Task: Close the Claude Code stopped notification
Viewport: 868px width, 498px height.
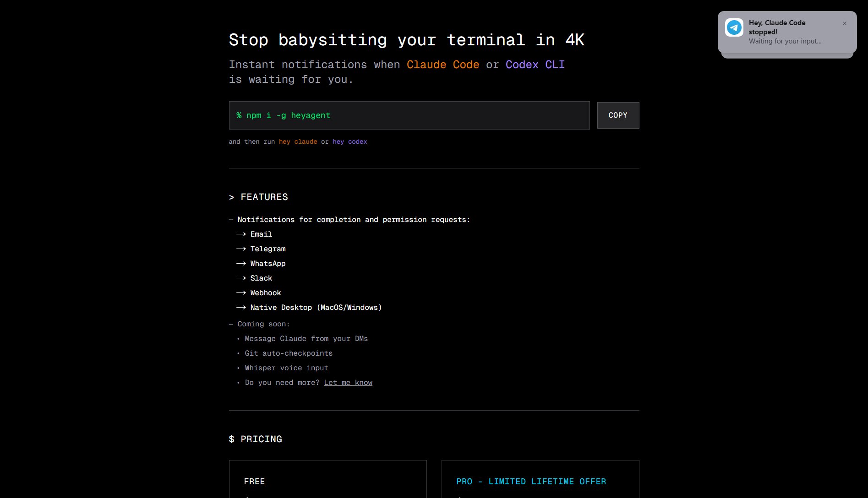Action: [845, 23]
